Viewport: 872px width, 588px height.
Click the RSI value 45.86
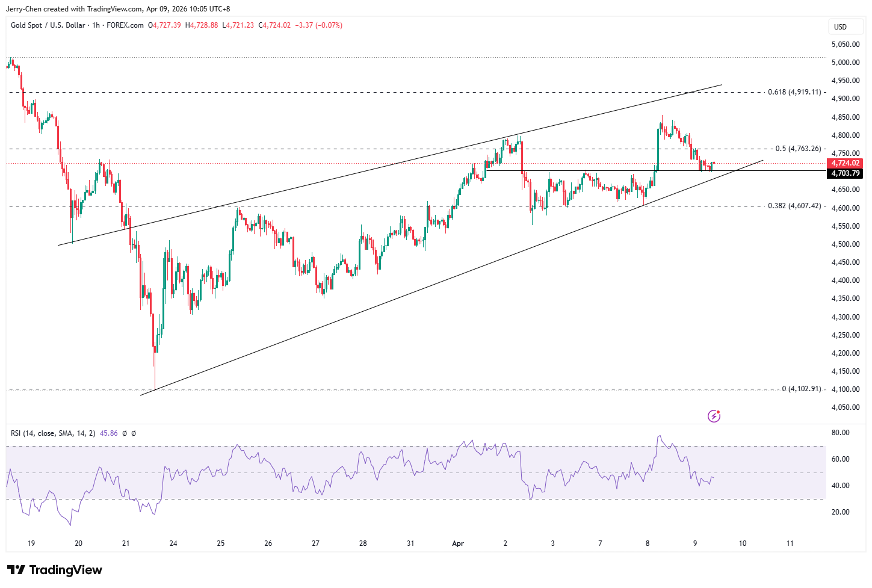(108, 433)
